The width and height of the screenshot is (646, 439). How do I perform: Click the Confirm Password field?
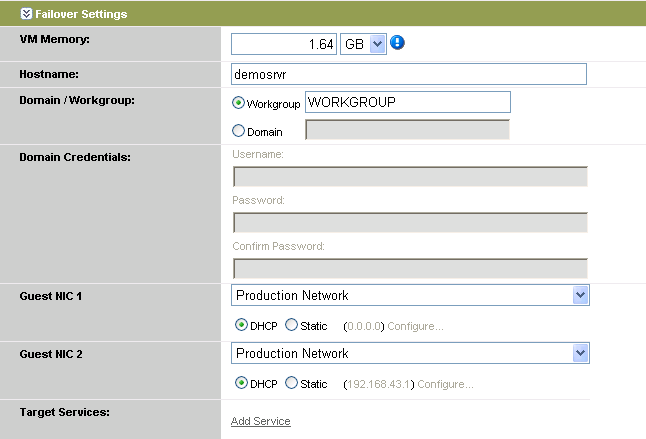tap(410, 268)
